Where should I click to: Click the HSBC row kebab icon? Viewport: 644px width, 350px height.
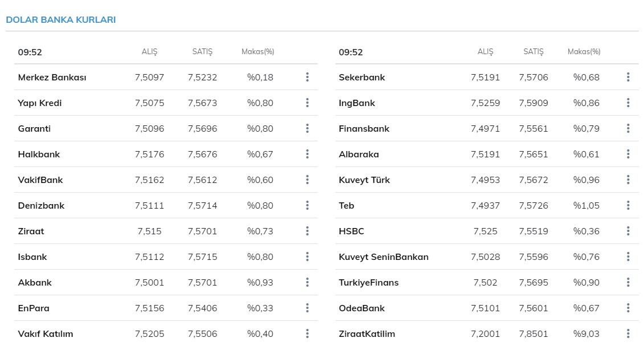pyautogui.click(x=628, y=231)
